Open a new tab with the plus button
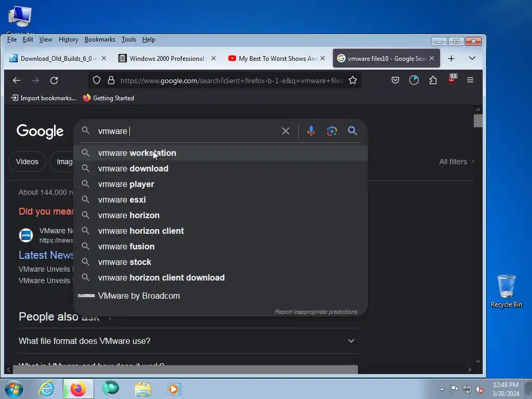532x399 pixels. pyautogui.click(x=451, y=59)
